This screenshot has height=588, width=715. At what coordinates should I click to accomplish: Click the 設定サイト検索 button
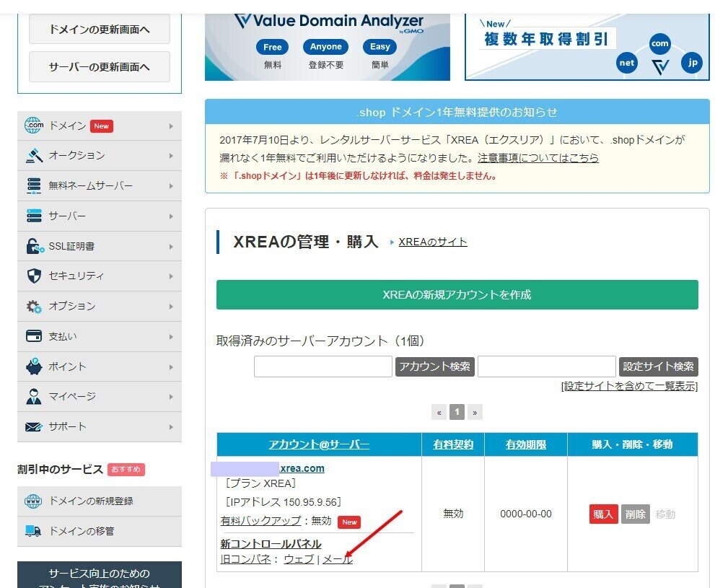(659, 367)
